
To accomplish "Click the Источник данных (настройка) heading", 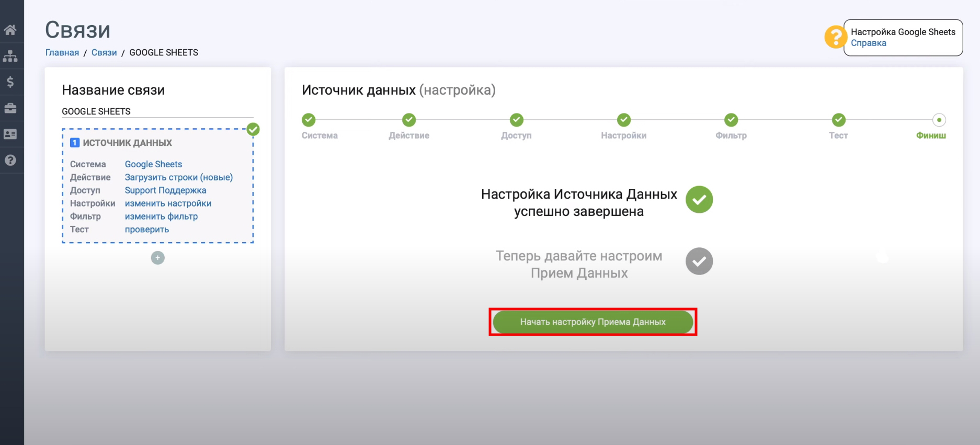I will coord(398,90).
